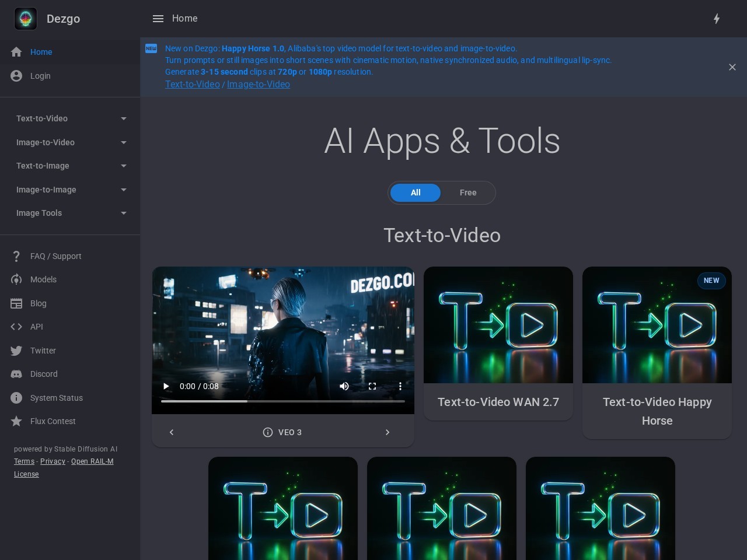This screenshot has height=560, width=747.
Task: Open the Terms link in footer
Action: pos(25,461)
